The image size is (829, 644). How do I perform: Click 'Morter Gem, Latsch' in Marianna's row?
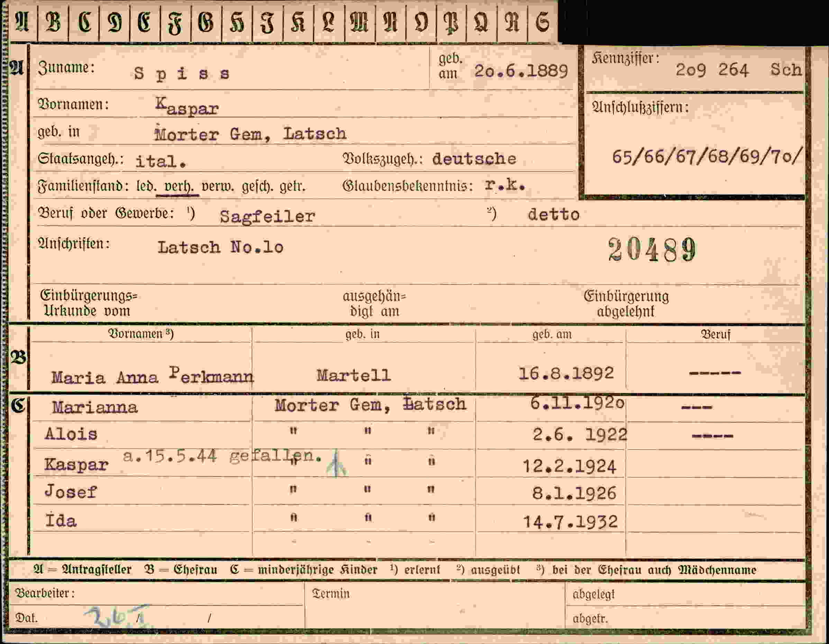pos(371,404)
